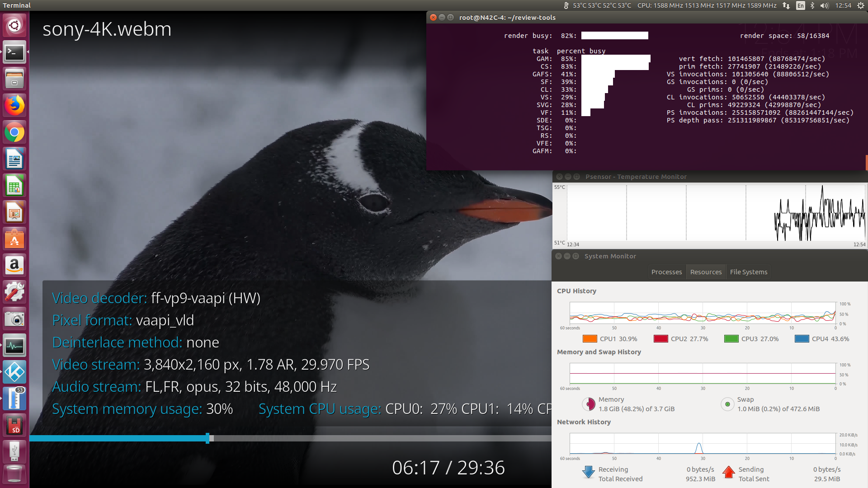Image resolution: width=868 pixels, height=488 pixels.
Task: Open System Settings wrench icon
Action: pyautogui.click(x=14, y=292)
